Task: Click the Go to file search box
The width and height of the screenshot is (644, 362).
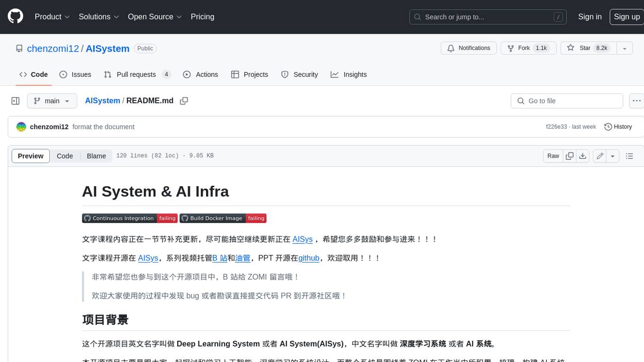Action: (x=567, y=101)
